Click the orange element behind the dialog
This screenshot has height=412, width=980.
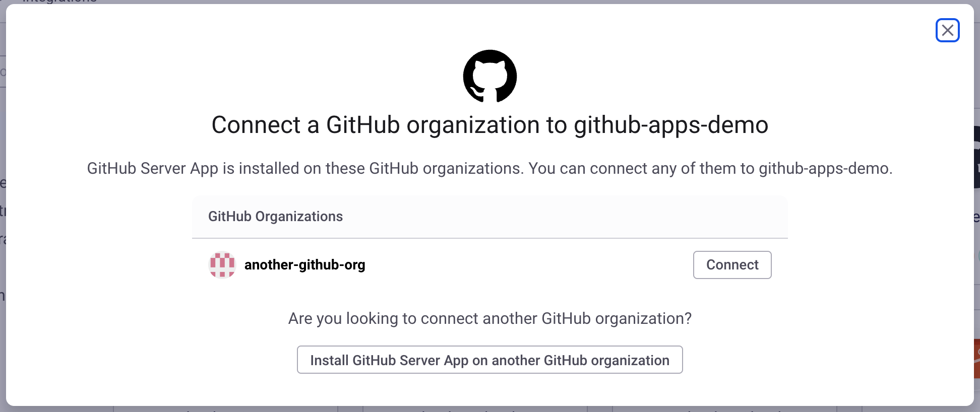(x=977, y=359)
